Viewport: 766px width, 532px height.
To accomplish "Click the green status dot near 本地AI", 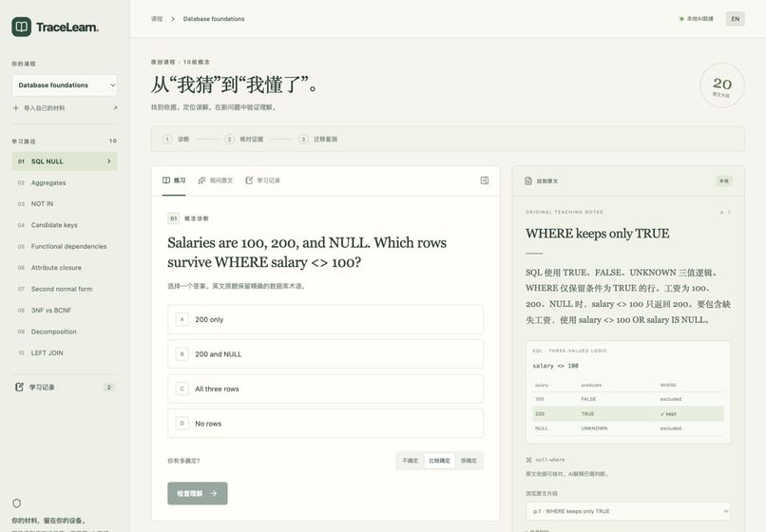I will [x=681, y=19].
